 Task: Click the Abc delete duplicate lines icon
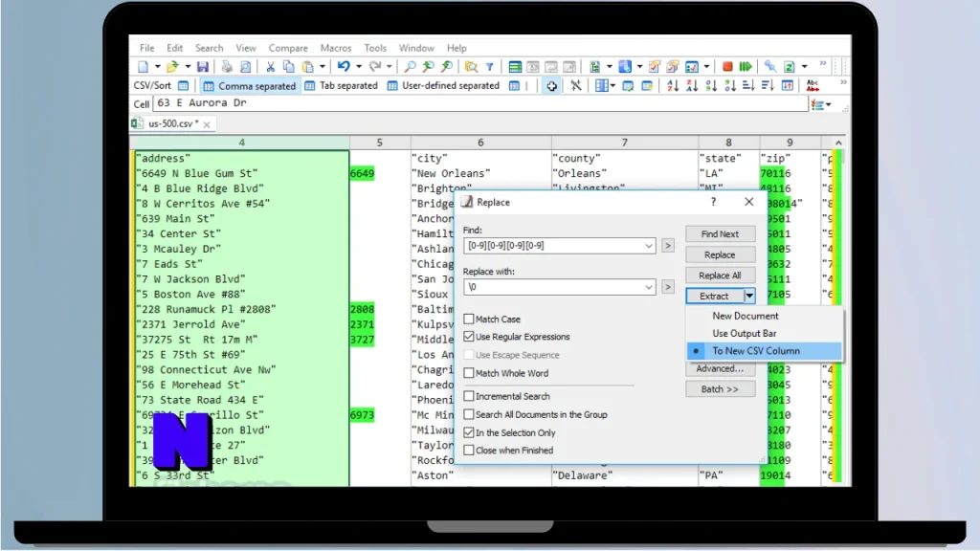[x=813, y=86]
